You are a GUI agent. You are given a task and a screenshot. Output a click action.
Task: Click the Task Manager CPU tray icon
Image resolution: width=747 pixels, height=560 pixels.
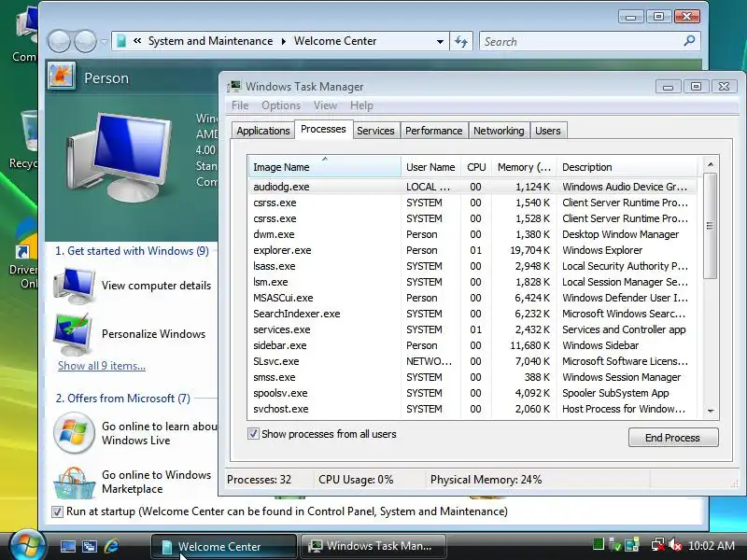599,544
